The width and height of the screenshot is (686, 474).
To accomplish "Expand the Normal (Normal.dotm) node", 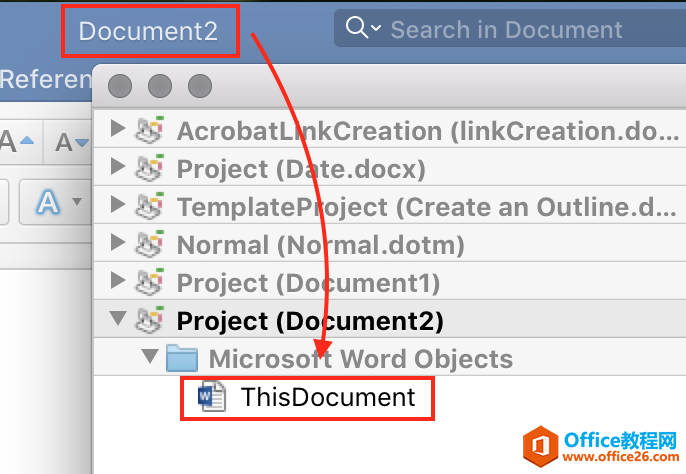I will tap(119, 243).
